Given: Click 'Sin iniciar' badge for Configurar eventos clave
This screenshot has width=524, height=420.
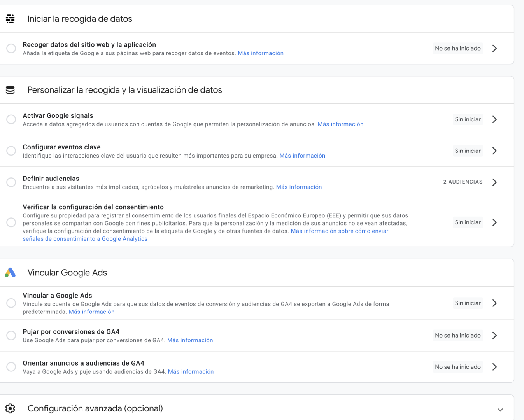Looking at the screenshot, I should click(x=468, y=151).
